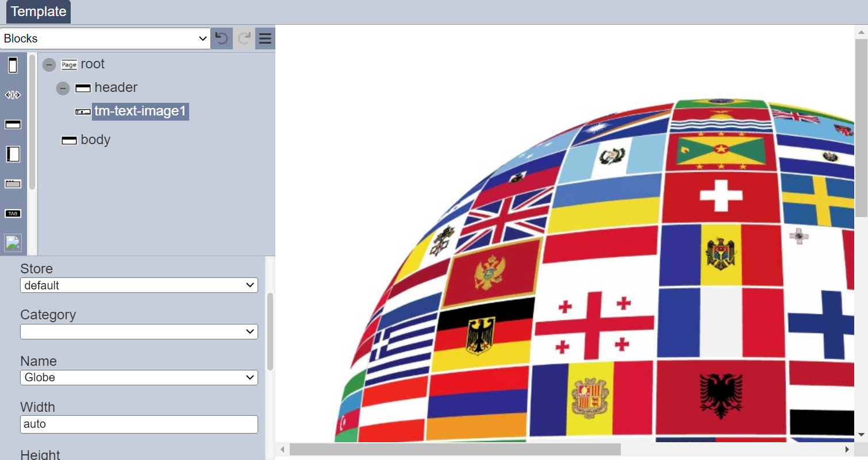Click the block palette vertical scrollbar
The image size is (868, 460).
click(32, 122)
